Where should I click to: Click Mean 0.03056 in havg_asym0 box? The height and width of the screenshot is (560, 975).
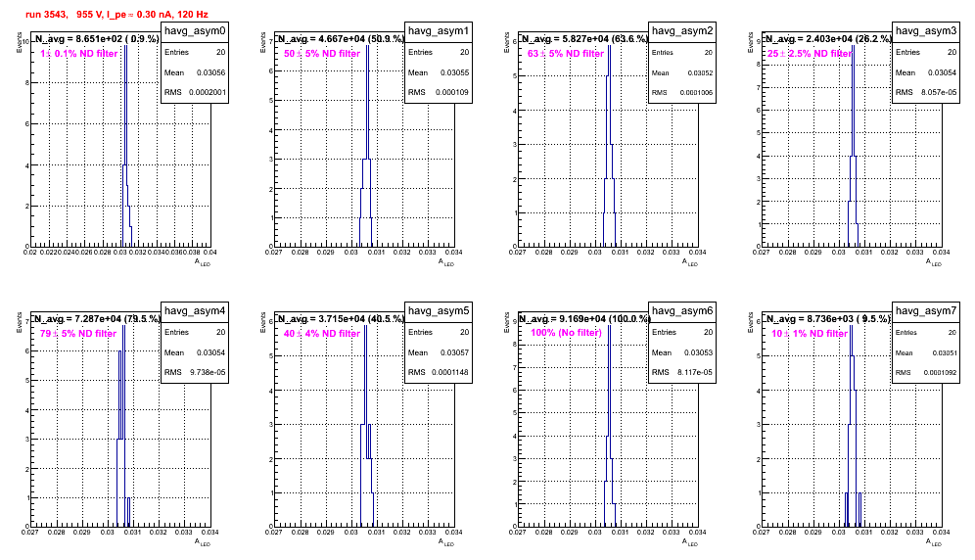click(x=195, y=72)
